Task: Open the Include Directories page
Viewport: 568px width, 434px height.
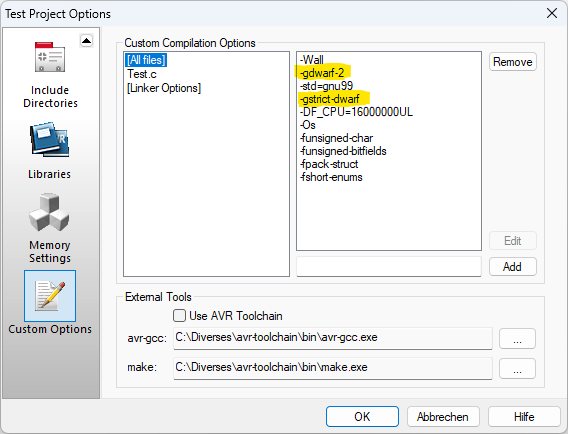Action: click(x=50, y=74)
